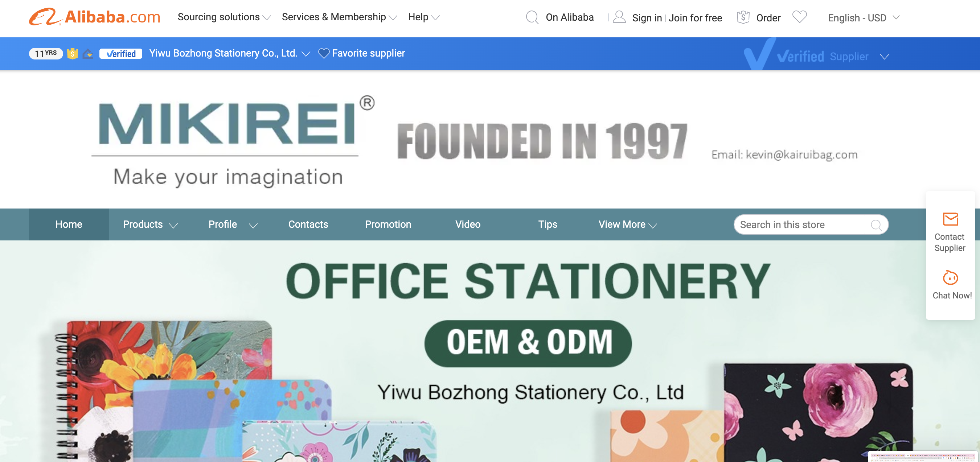Click the Chat Now! label

point(952,296)
